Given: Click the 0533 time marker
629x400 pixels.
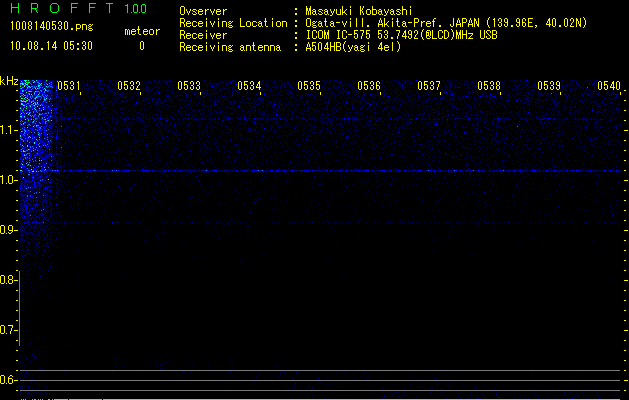Looking at the screenshot, I should [189, 86].
